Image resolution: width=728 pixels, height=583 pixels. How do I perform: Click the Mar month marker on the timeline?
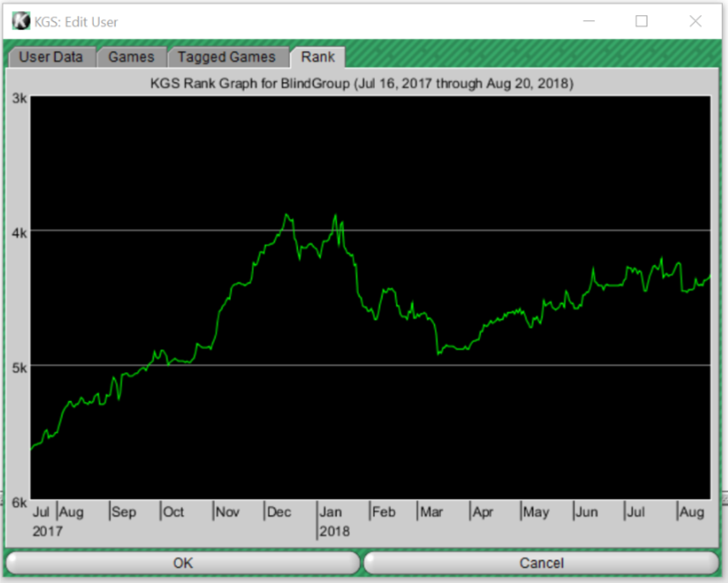pyautogui.click(x=432, y=512)
